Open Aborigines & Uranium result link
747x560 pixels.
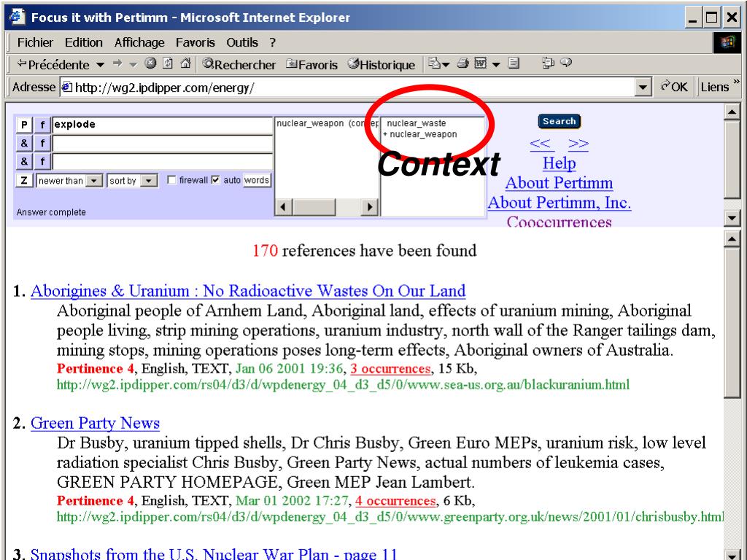tap(248, 291)
